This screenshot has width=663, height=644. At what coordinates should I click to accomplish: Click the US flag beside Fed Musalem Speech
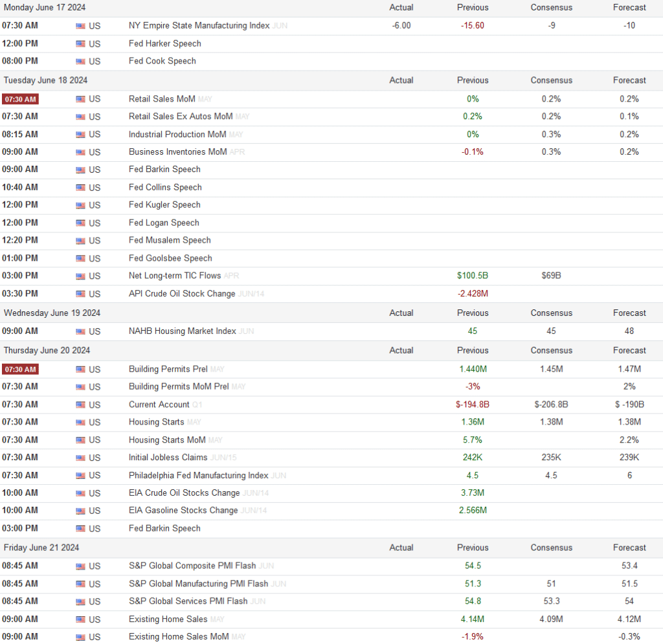tap(80, 241)
